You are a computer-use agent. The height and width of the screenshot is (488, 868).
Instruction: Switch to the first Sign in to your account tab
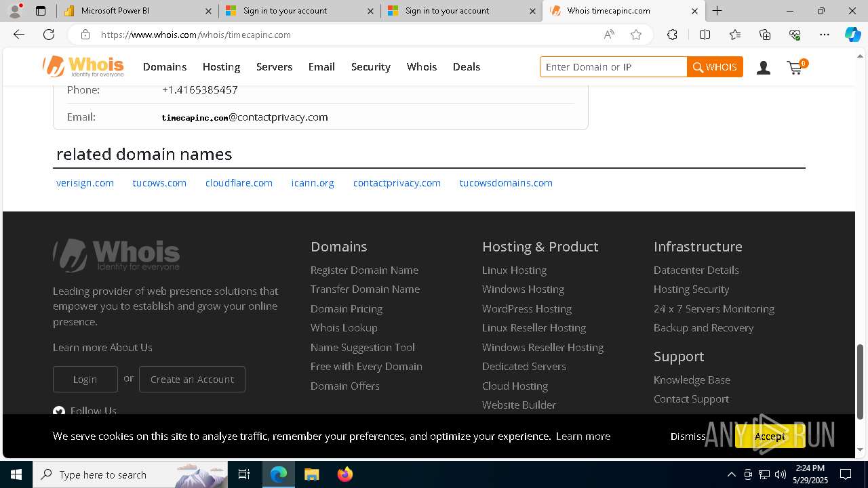[299, 11]
